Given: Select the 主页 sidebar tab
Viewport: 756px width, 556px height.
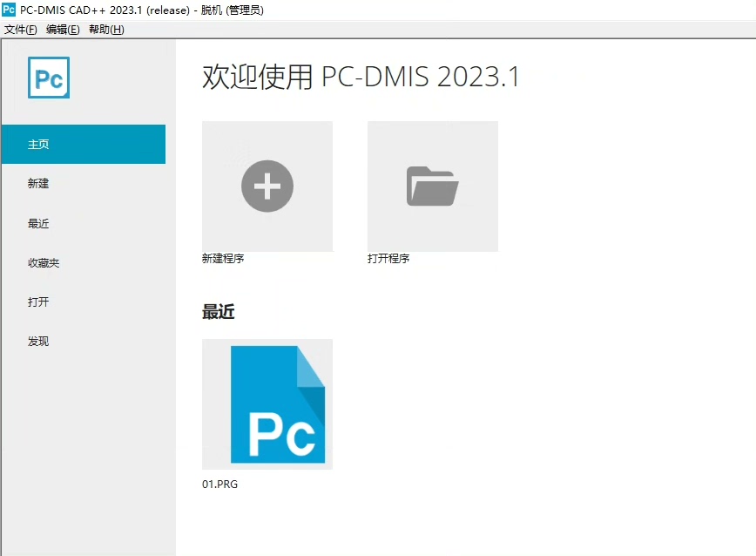Looking at the screenshot, I should tap(84, 144).
